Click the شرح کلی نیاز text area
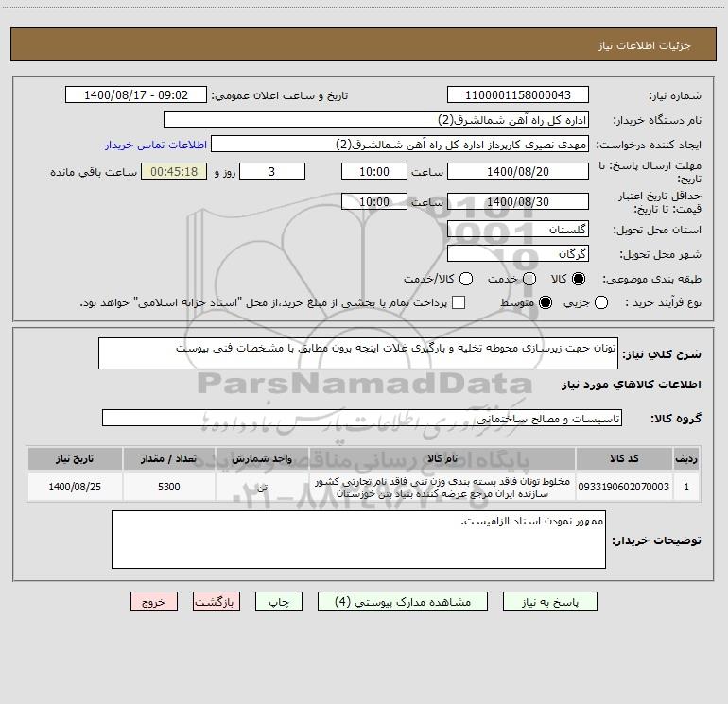The height and width of the screenshot is (704, 728). (x=358, y=353)
